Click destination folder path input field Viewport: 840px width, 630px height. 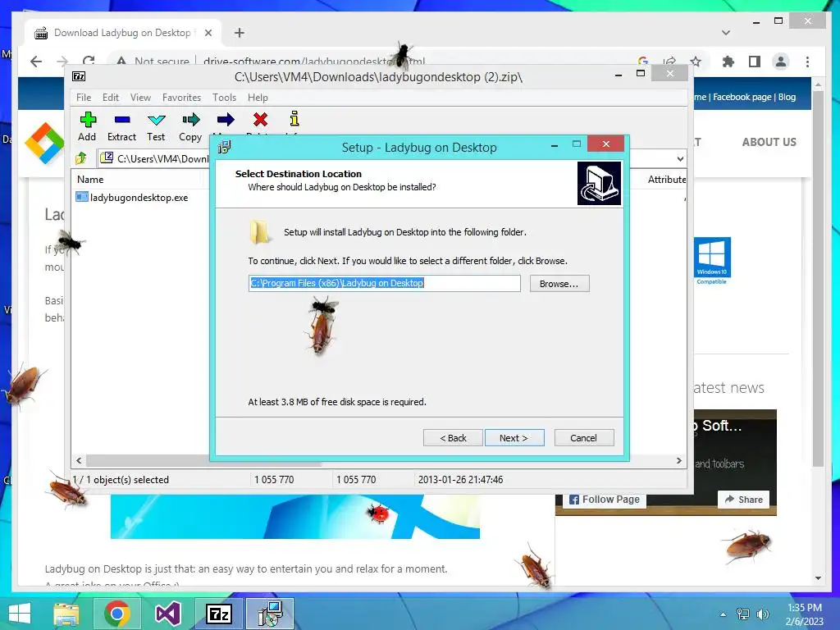[384, 283]
